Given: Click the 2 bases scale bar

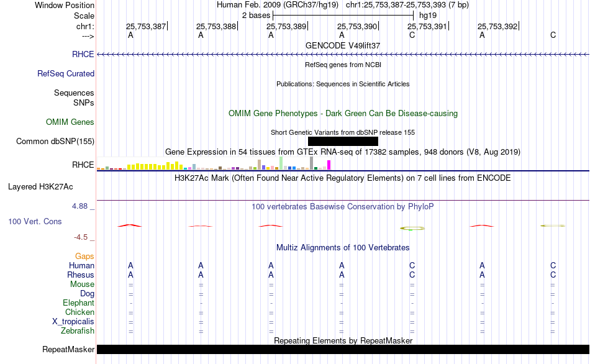Looking at the screenshot, I should tap(343, 16).
